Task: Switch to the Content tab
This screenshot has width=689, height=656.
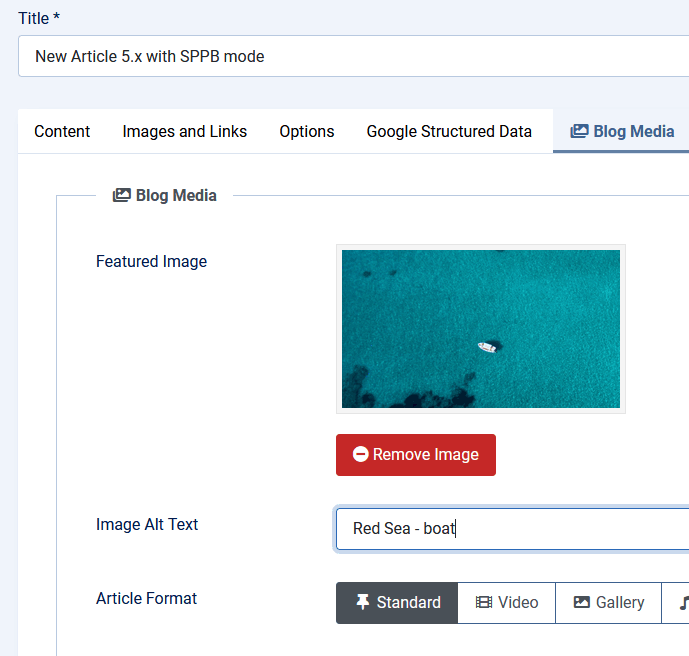Action: click(x=62, y=132)
